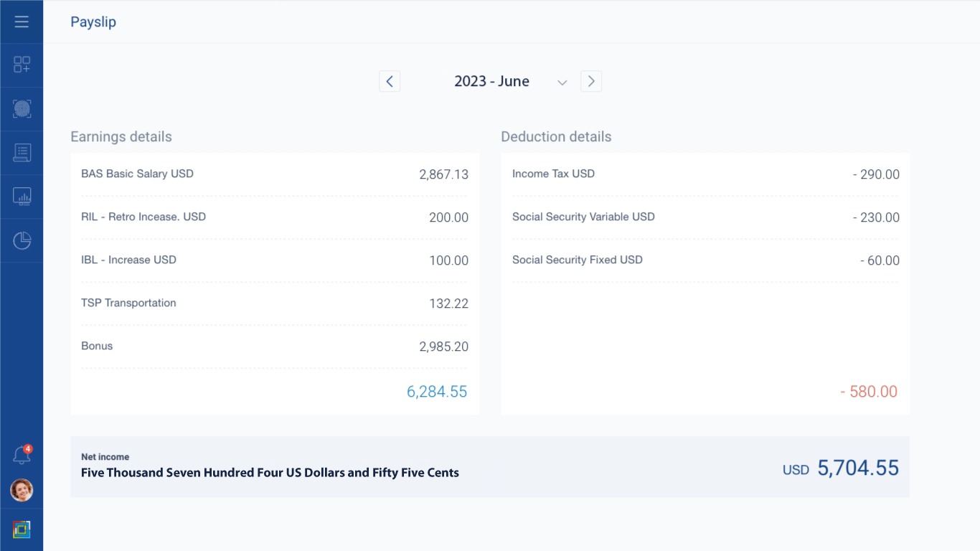
Task: Open the fingerprint attendance icon
Action: (x=21, y=109)
